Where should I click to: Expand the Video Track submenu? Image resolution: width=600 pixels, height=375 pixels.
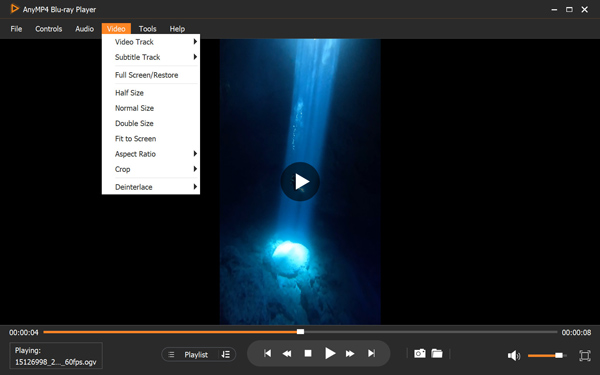(x=151, y=42)
